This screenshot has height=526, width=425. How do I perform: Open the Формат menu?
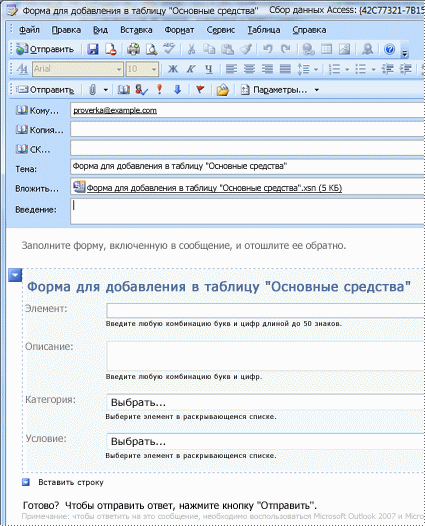coord(179,30)
